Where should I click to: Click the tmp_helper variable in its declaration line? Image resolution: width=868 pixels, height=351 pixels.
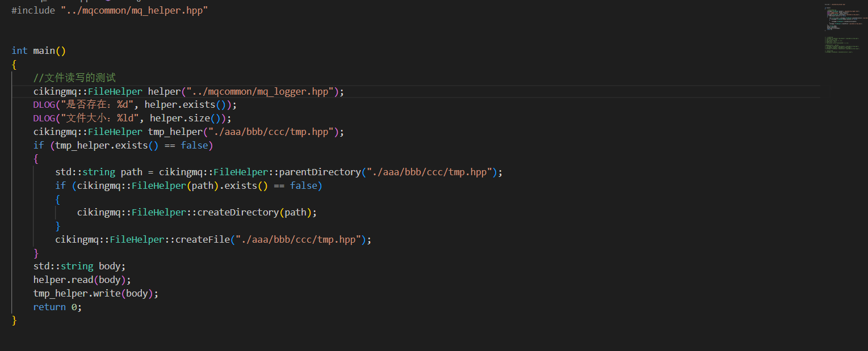point(175,132)
